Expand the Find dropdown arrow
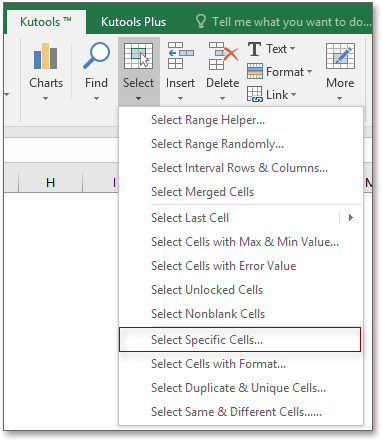The image size is (382, 441). (96, 99)
